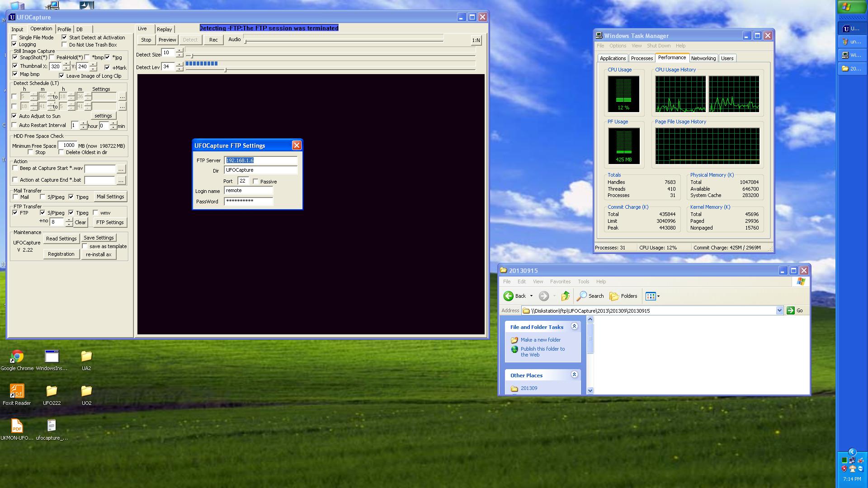
Task: Open Search in Explorer toolbar
Action: click(590, 296)
